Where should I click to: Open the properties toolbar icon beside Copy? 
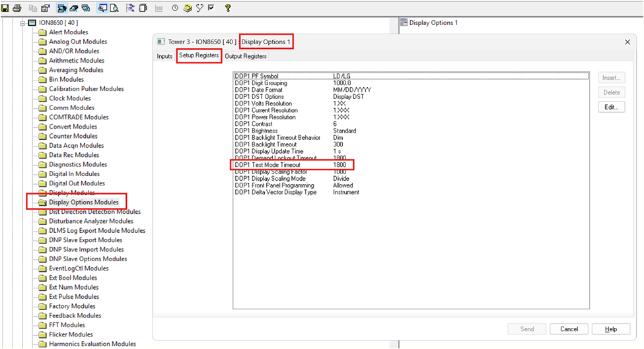tap(45, 8)
